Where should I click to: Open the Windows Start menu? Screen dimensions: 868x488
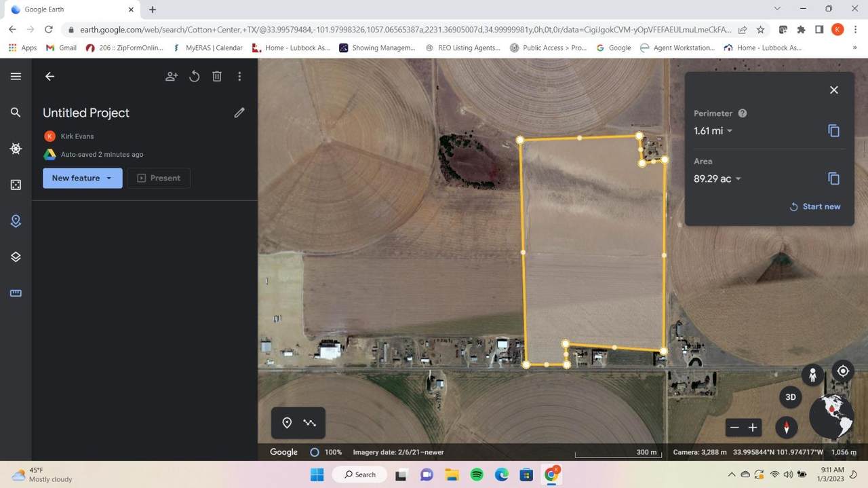[317, 474]
